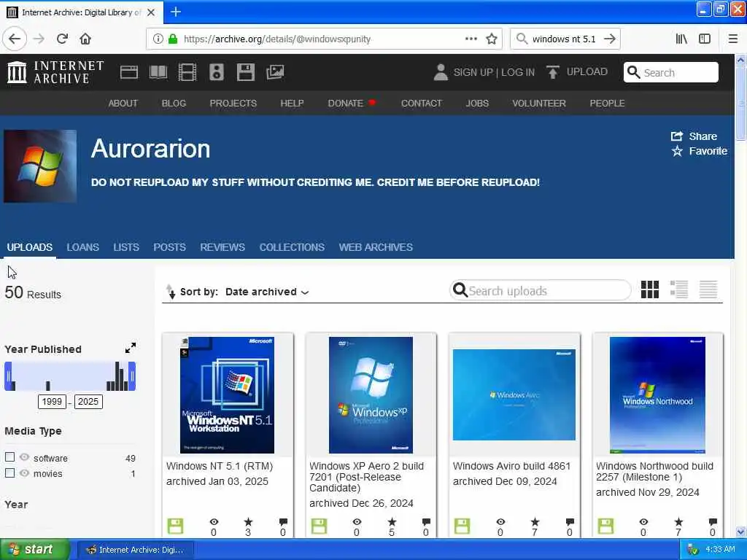Reload the page

click(62, 39)
